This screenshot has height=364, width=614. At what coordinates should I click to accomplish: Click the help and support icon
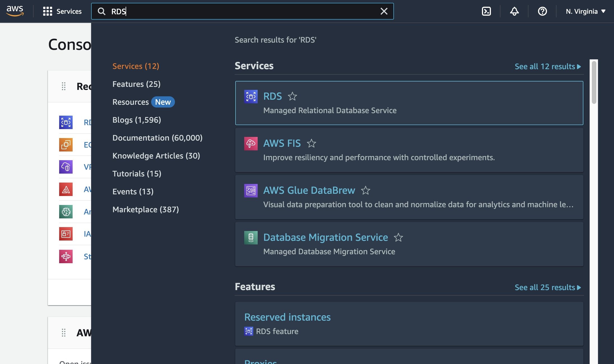542,11
